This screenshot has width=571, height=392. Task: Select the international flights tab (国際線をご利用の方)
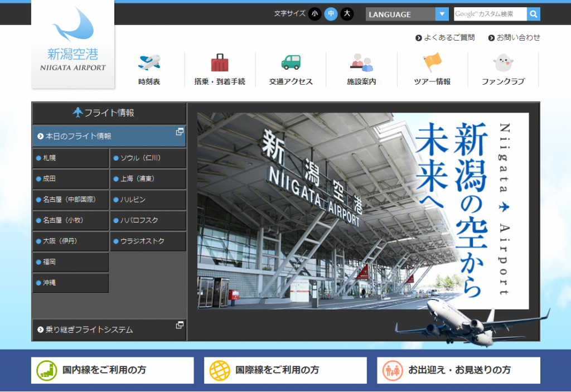pos(285,370)
